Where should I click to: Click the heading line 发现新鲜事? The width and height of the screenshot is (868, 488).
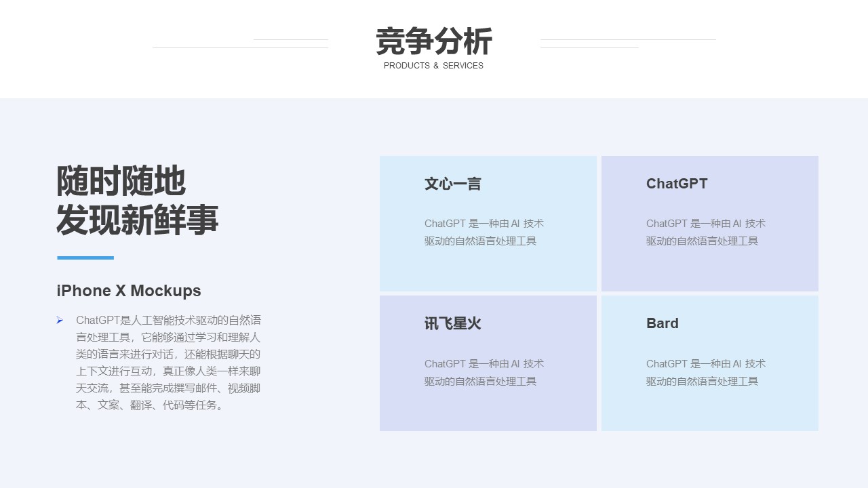coord(138,220)
